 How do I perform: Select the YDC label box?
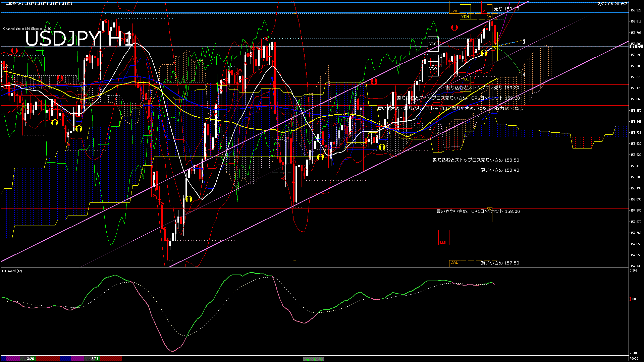tap(433, 44)
